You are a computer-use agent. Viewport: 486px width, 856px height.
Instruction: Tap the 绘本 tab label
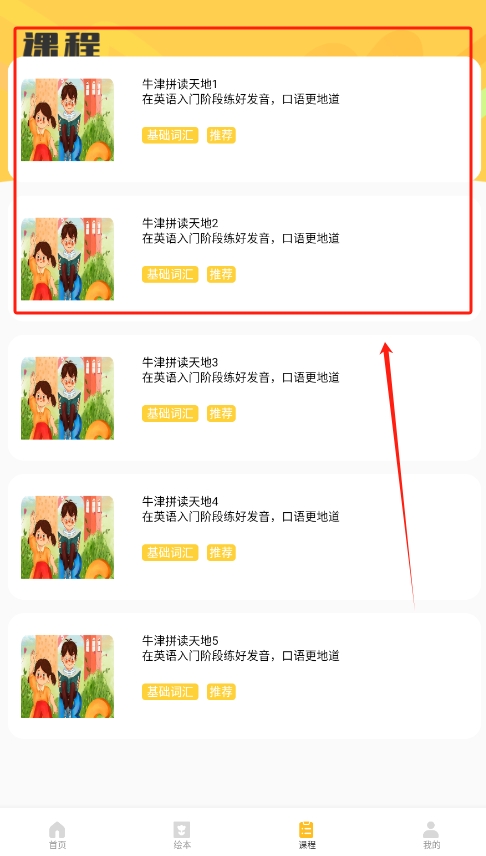click(x=182, y=845)
